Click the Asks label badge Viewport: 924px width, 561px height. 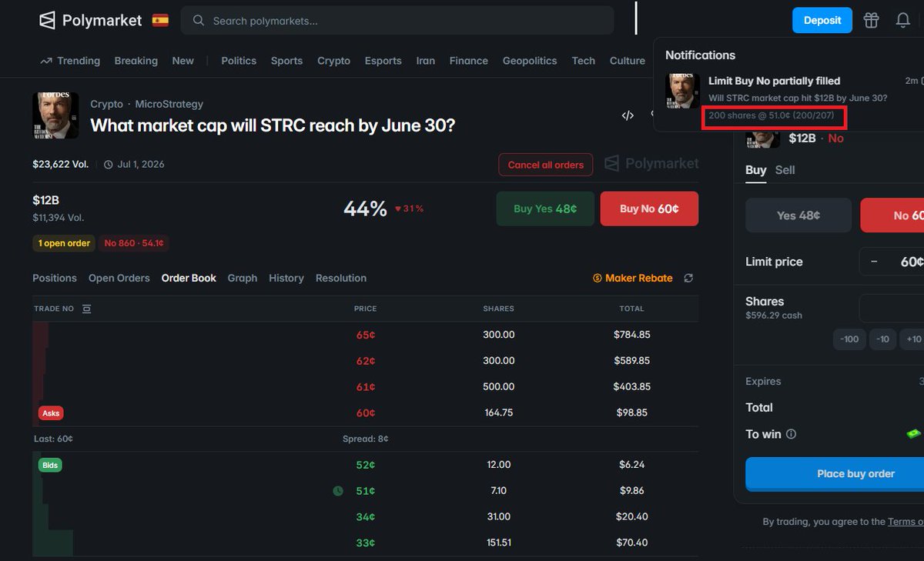tap(51, 413)
